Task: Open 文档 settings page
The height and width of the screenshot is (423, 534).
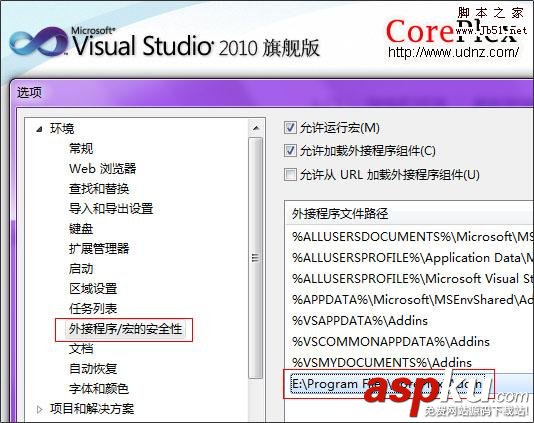Action: (x=81, y=349)
